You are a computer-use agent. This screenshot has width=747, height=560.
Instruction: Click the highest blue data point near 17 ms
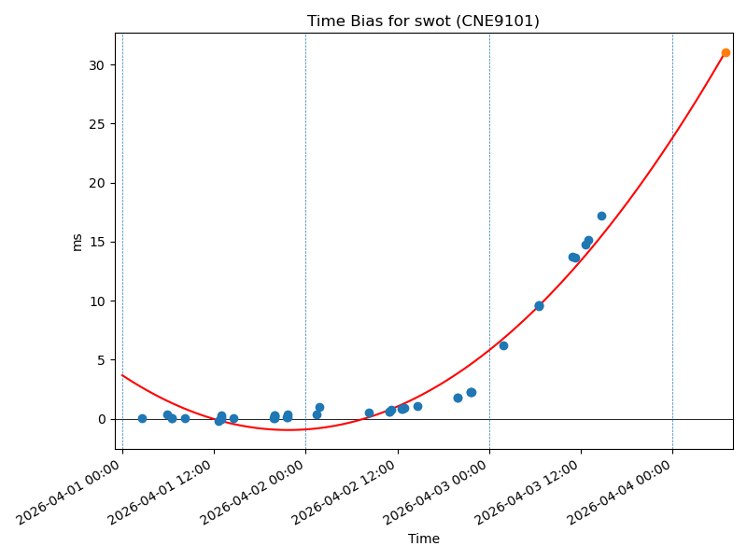tap(601, 216)
